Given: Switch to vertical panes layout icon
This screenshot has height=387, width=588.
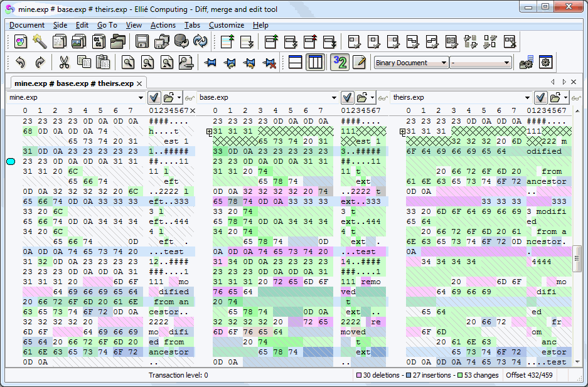Looking at the screenshot, I should pyautogui.click(x=315, y=62).
